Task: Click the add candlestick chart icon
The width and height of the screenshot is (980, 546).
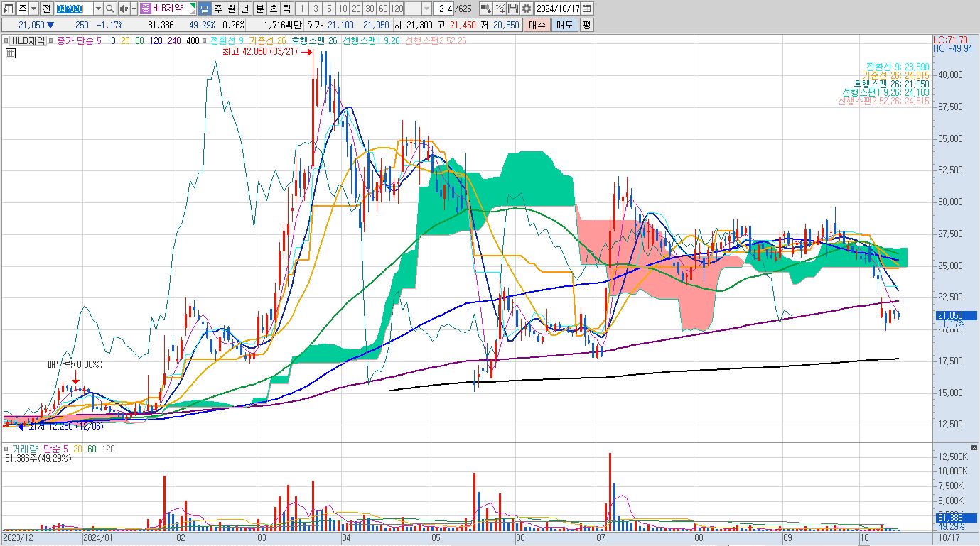Action: coord(486,9)
